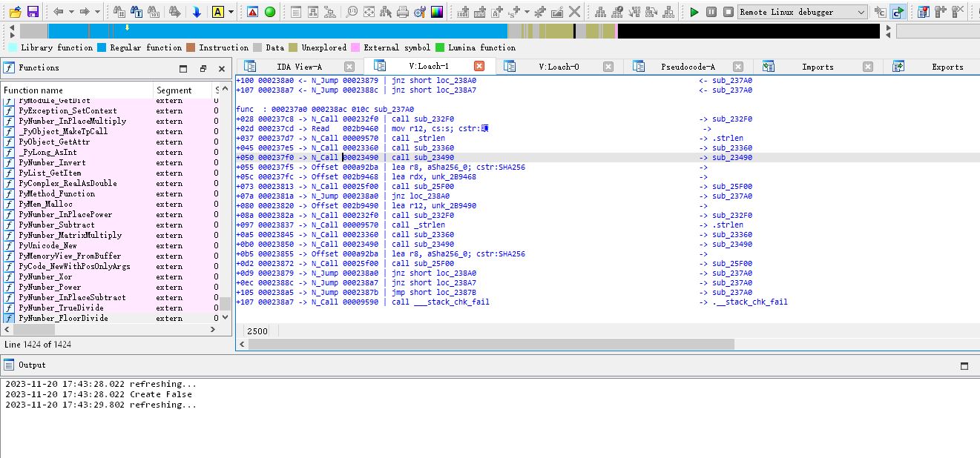Click the highlighted C pseudocode toolbar icon
The width and height of the screenshot is (980, 458).
coord(897,12)
